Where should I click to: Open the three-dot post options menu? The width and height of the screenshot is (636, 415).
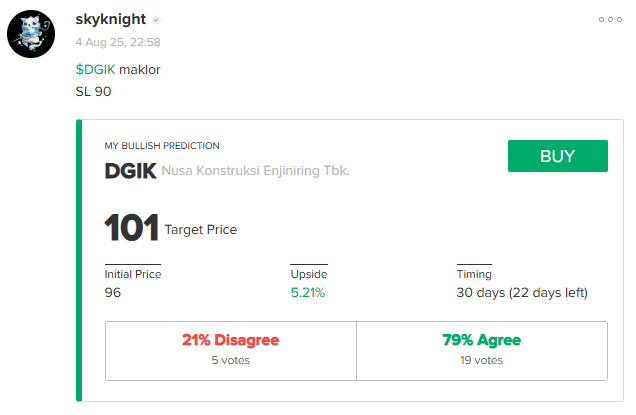[x=610, y=19]
